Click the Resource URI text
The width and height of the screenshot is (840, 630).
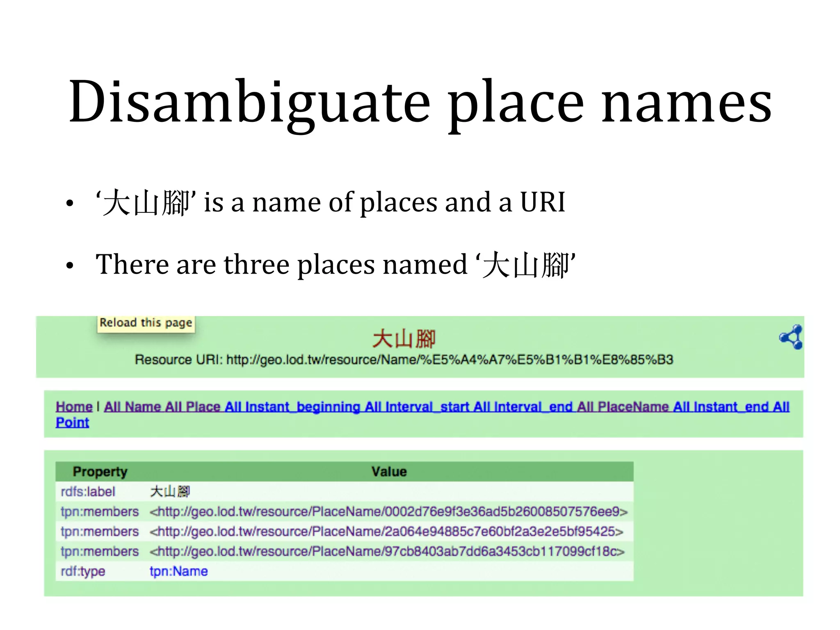[x=404, y=360]
